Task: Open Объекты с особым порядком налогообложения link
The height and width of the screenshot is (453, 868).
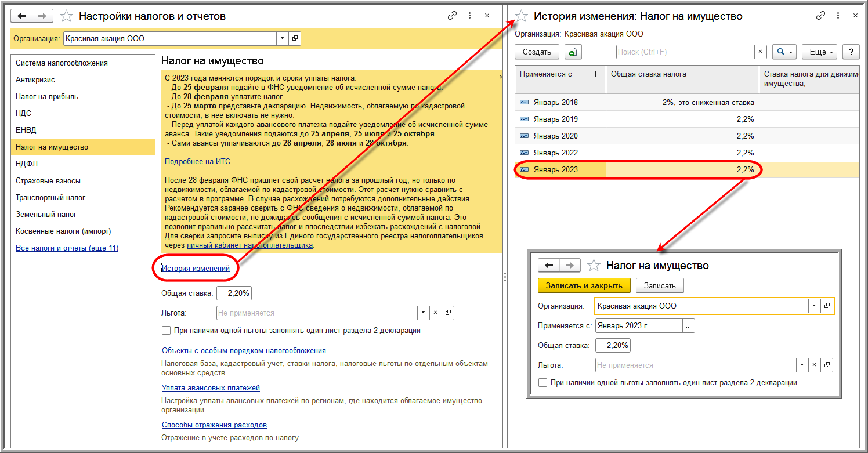Action: click(x=244, y=350)
